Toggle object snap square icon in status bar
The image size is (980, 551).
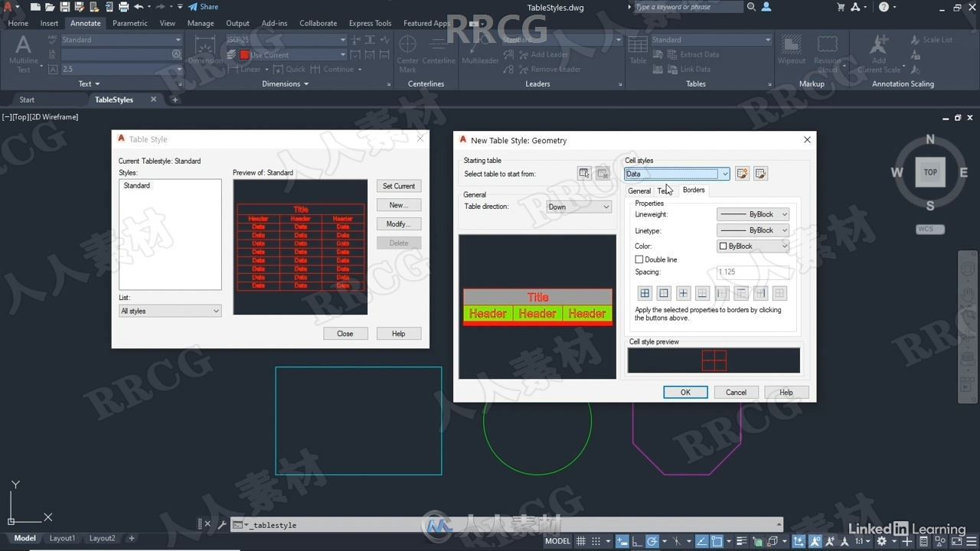point(717,541)
